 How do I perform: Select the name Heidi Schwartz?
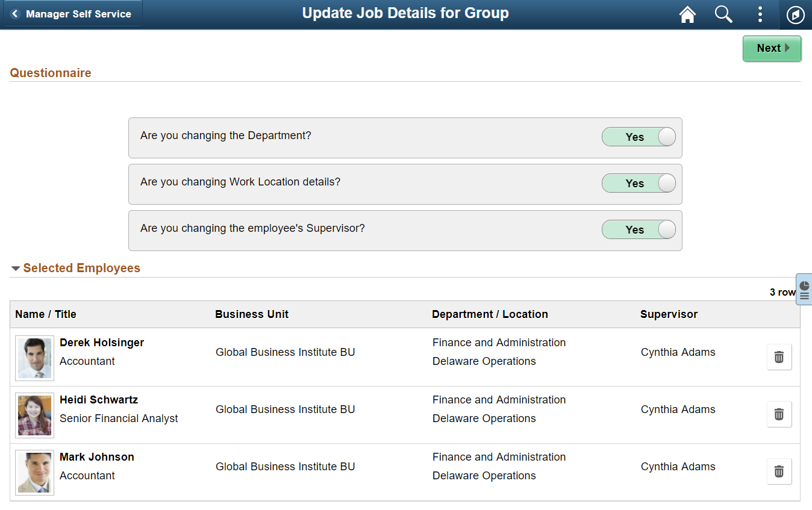point(99,400)
